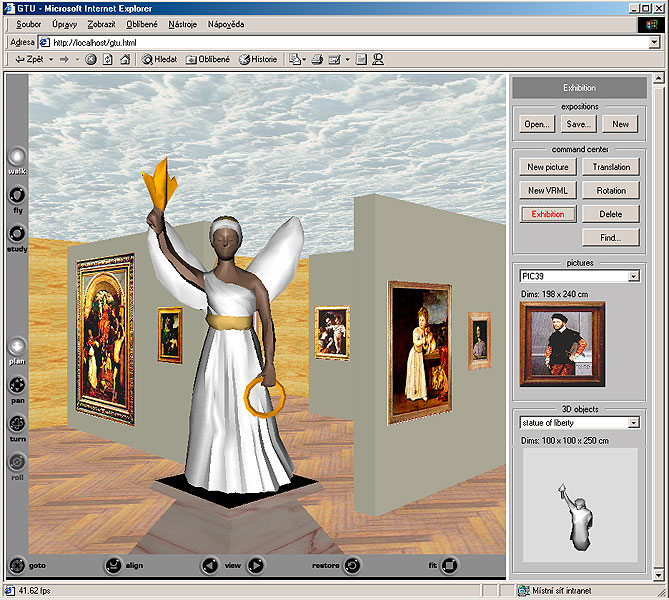Click the PIC39 portrait thumbnail
The image size is (669, 600).
562,344
